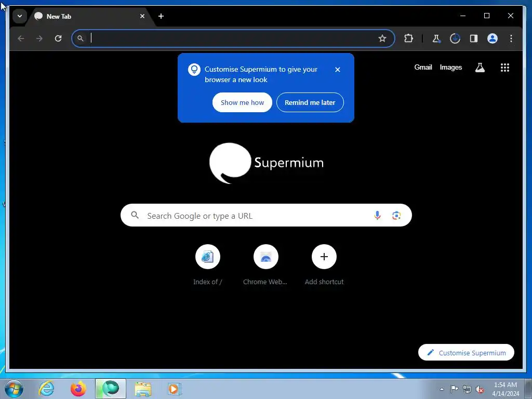Open the Index of / shortcut

click(x=208, y=265)
